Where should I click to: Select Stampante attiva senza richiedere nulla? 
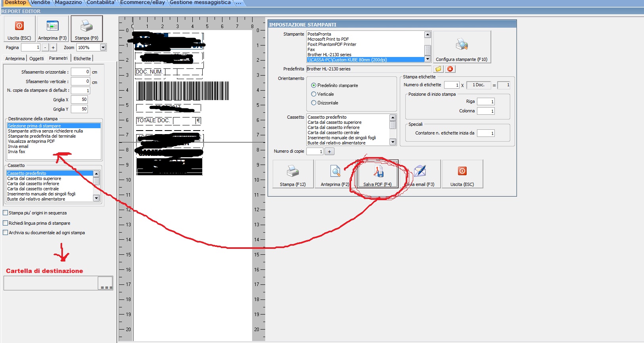(54, 131)
